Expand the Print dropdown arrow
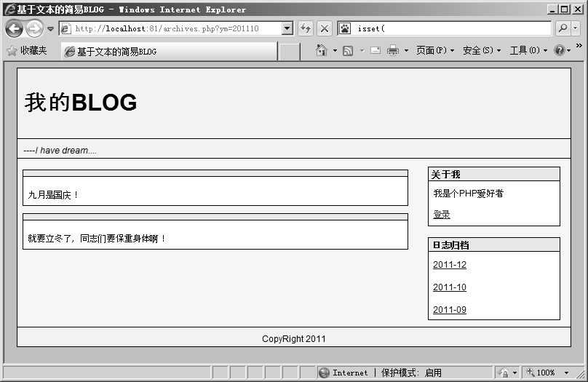This screenshot has width=588, height=382. [406, 51]
